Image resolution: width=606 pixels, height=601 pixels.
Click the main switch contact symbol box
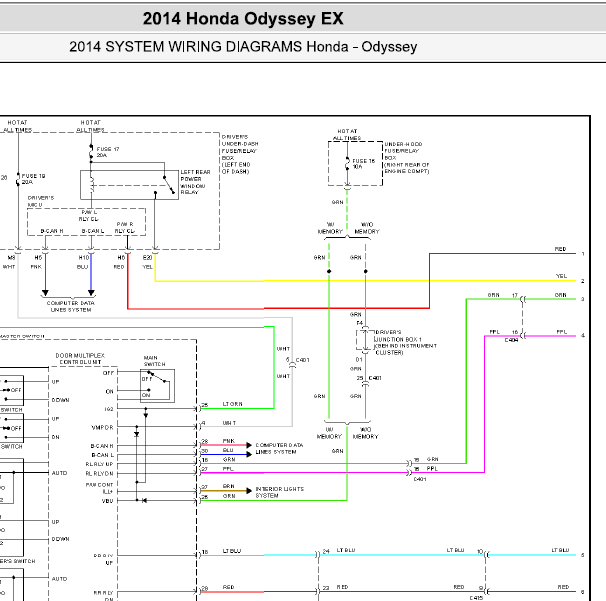click(157, 386)
